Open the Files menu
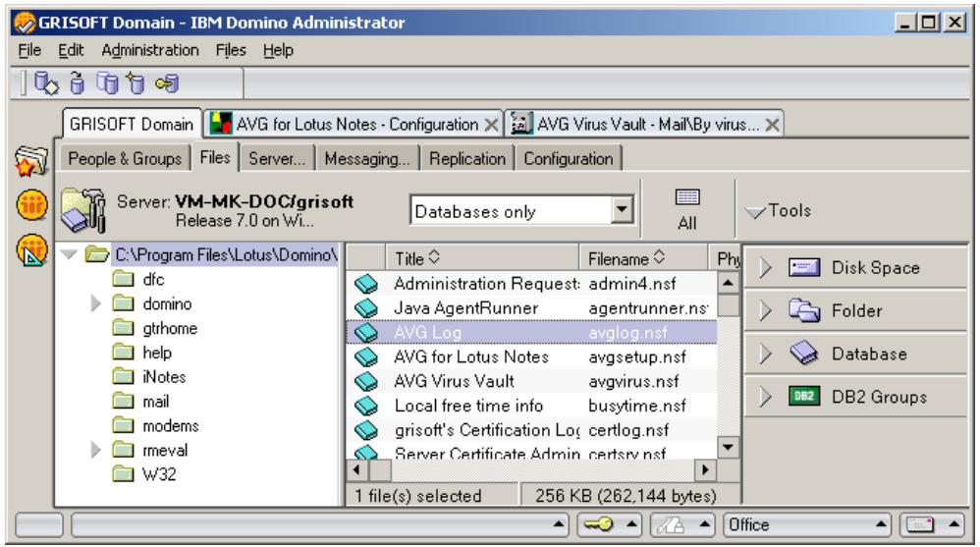 pos(231,50)
